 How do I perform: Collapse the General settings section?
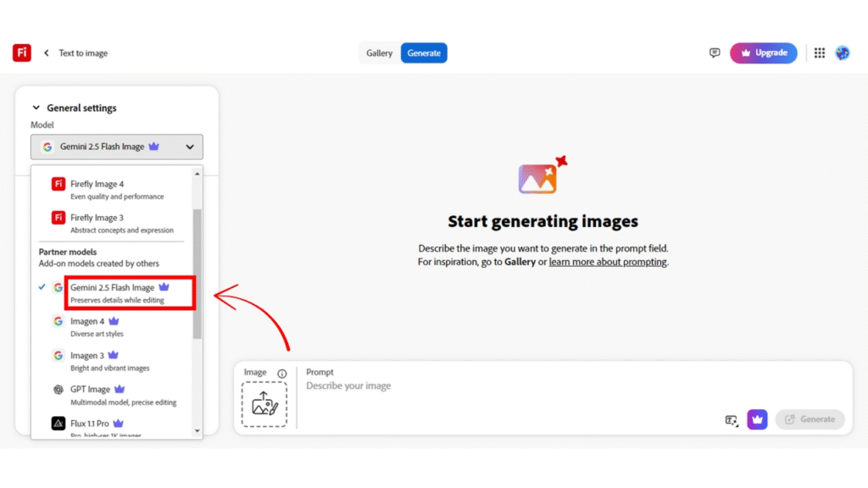coord(36,108)
